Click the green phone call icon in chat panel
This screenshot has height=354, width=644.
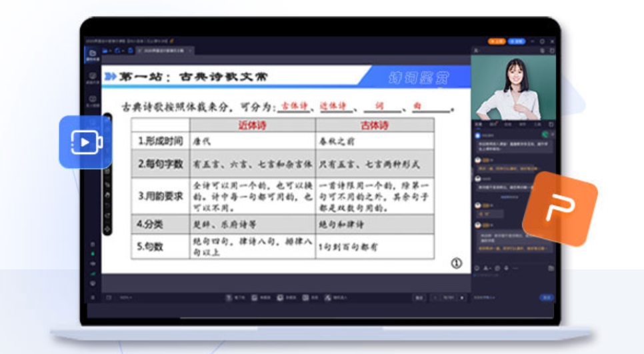point(545,135)
